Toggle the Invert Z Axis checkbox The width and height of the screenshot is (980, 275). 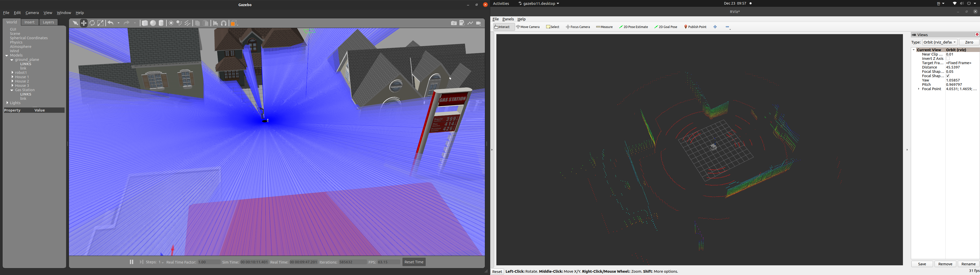(x=948, y=59)
